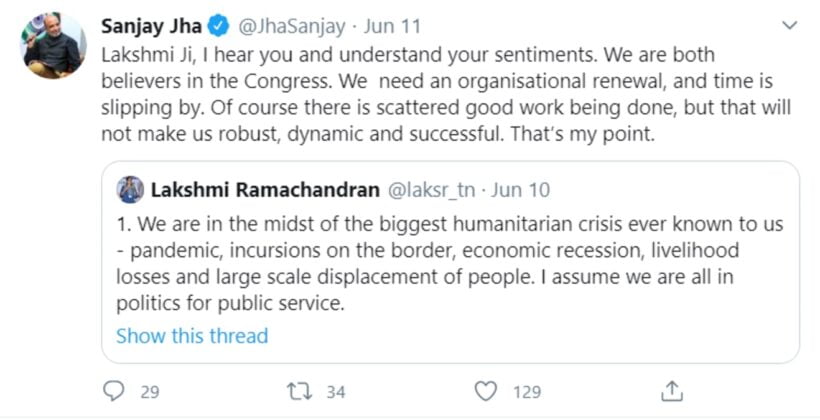Click the Show this thread link
The height and width of the screenshot is (420, 820).
[x=192, y=336]
